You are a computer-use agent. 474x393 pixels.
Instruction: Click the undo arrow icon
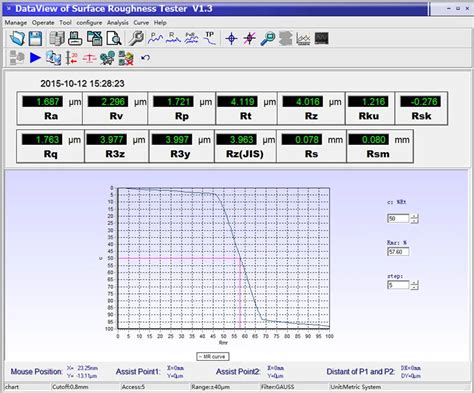[x=145, y=58]
